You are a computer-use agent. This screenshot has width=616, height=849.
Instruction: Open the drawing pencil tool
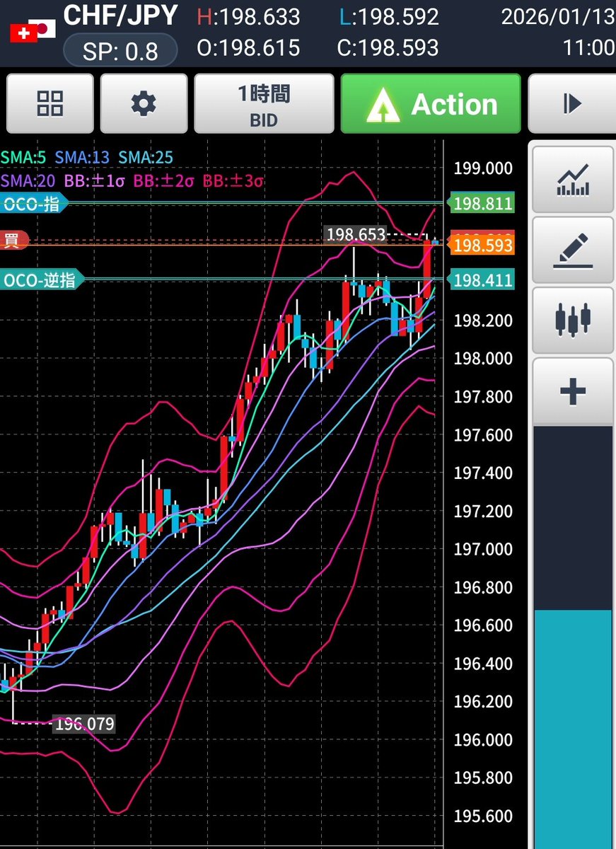[573, 250]
